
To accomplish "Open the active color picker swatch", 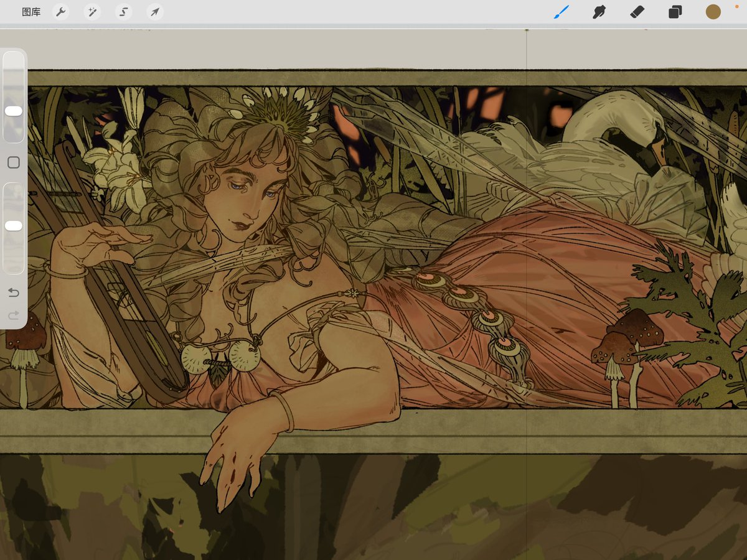I will pos(713,12).
